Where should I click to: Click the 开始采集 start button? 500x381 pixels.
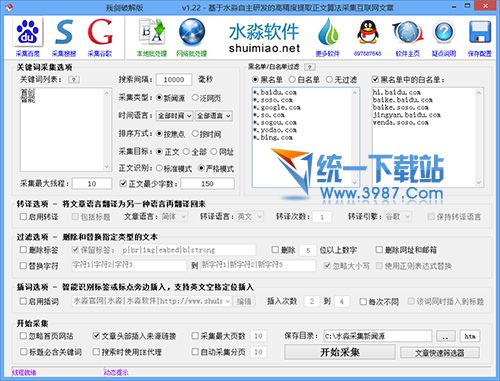(x=340, y=352)
